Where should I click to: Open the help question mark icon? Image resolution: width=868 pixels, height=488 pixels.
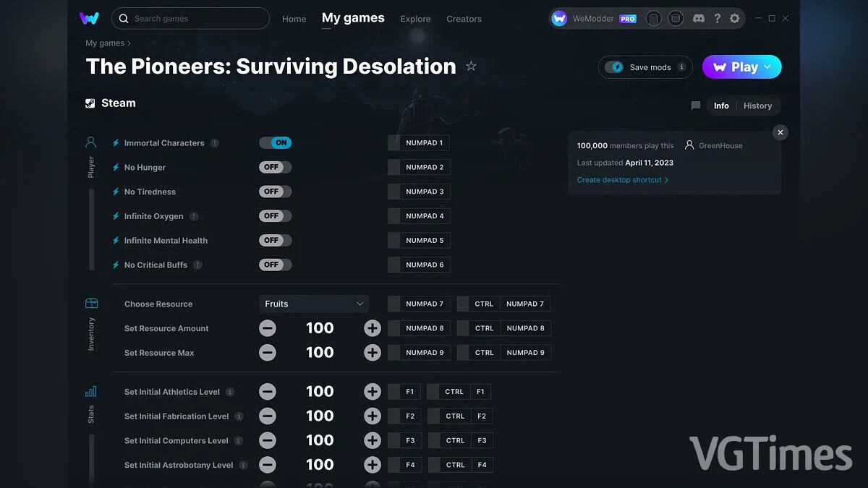click(717, 18)
